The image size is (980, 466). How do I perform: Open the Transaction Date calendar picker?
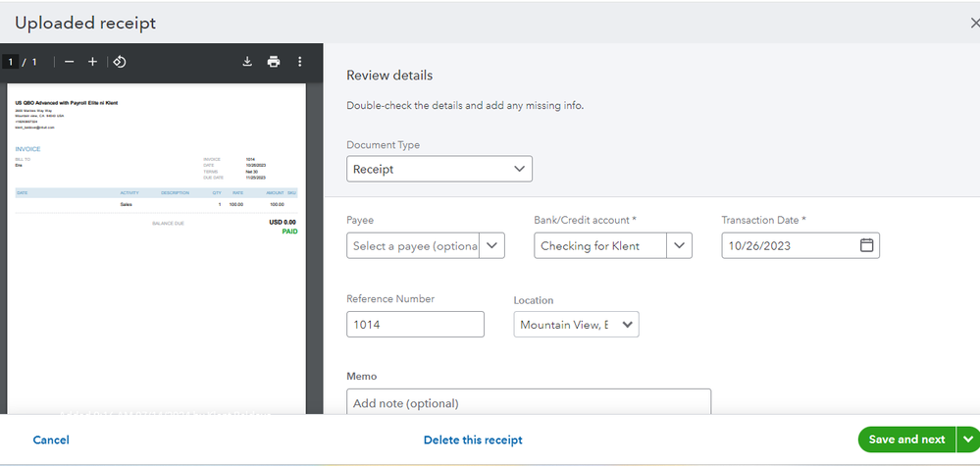[866, 245]
